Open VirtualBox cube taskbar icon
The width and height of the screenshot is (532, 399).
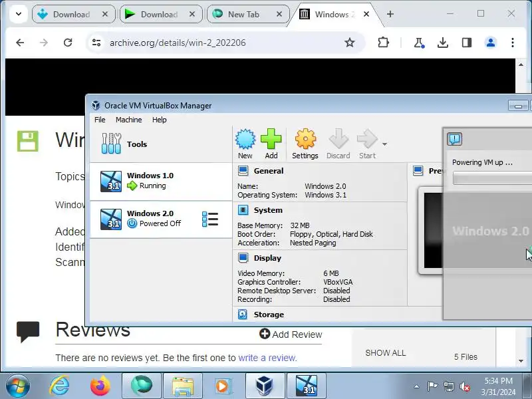point(264,386)
